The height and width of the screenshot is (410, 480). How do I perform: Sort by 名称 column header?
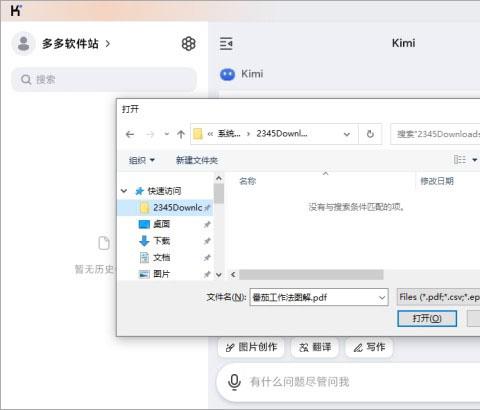(248, 181)
